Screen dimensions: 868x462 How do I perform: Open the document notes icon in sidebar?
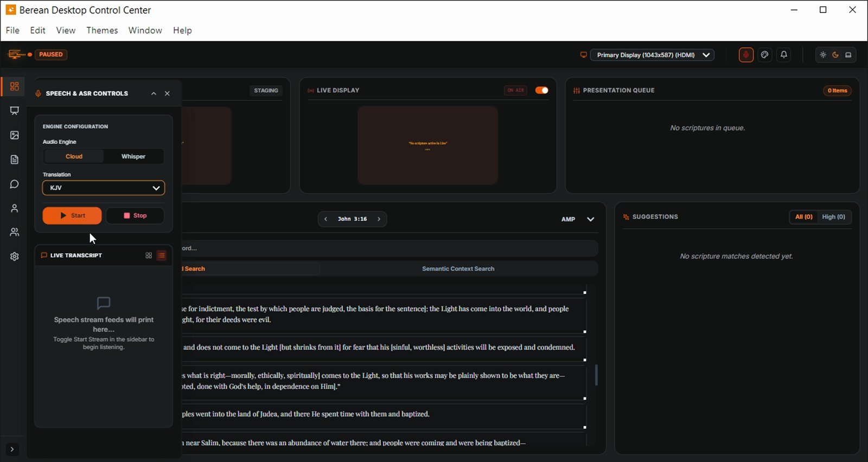[14, 159]
